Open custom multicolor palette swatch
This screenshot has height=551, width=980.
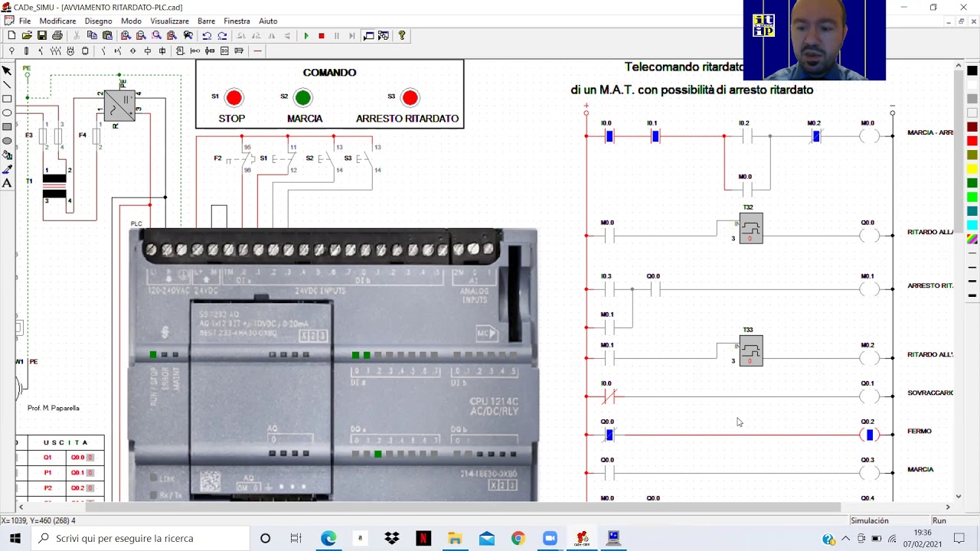point(972,239)
